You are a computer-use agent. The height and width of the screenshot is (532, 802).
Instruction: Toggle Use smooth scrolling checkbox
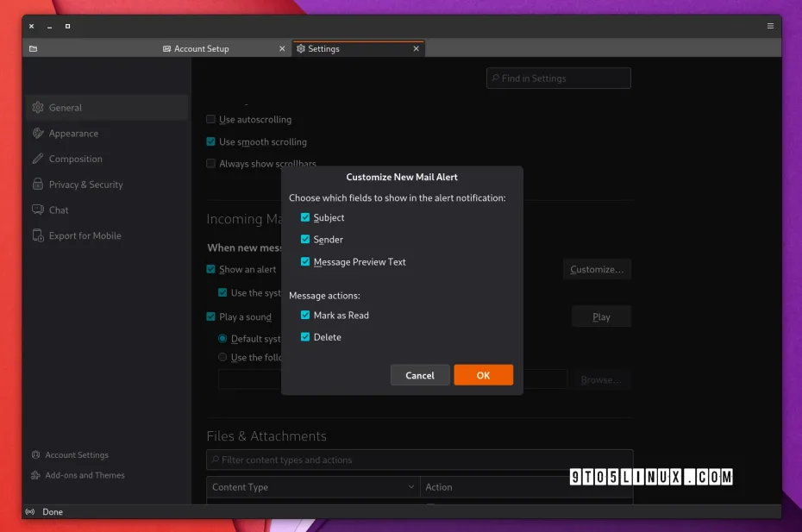[210, 141]
